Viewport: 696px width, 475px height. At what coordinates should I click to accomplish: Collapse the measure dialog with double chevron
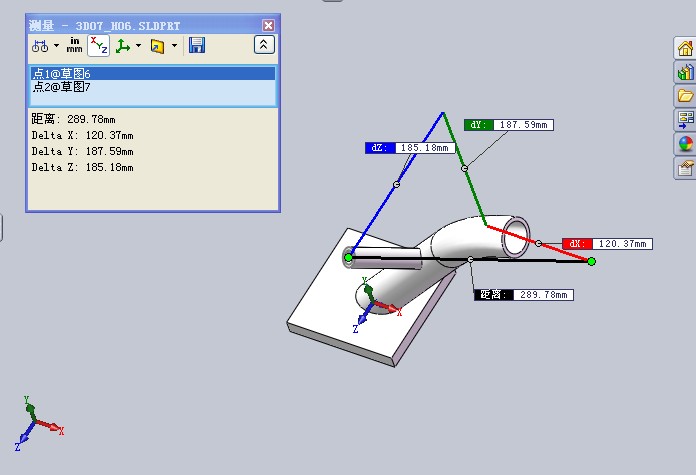[263, 45]
